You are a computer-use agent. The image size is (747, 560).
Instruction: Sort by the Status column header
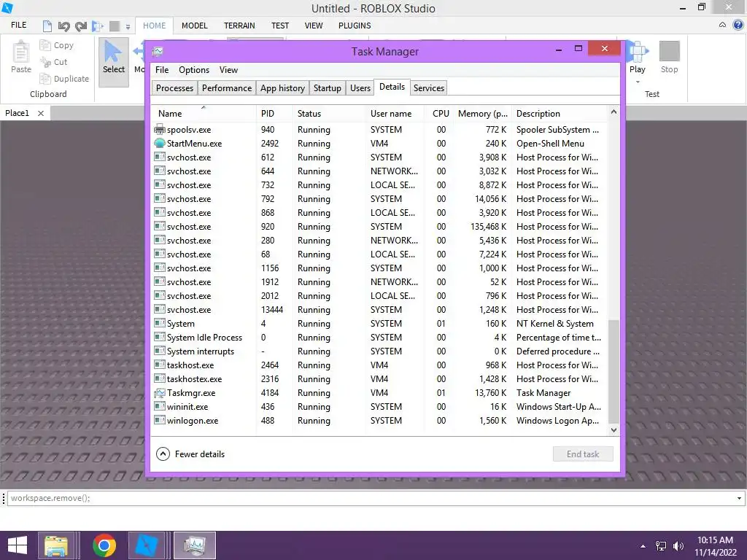pos(330,113)
